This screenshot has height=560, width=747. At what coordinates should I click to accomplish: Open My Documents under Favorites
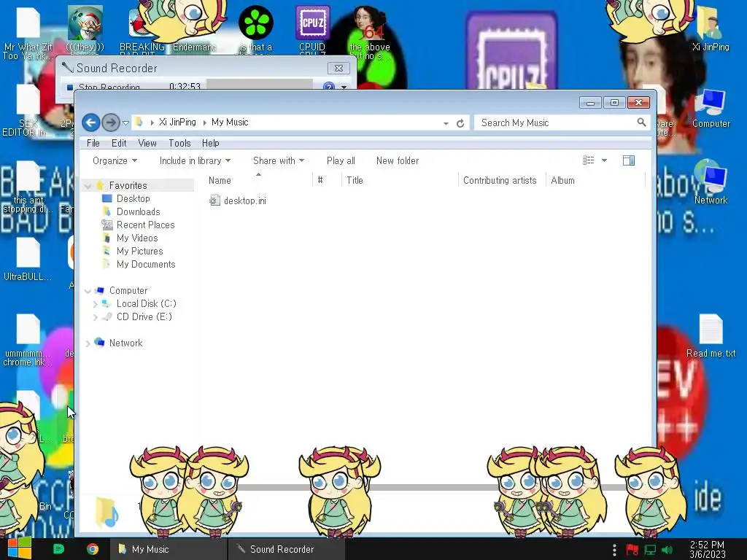(x=146, y=264)
